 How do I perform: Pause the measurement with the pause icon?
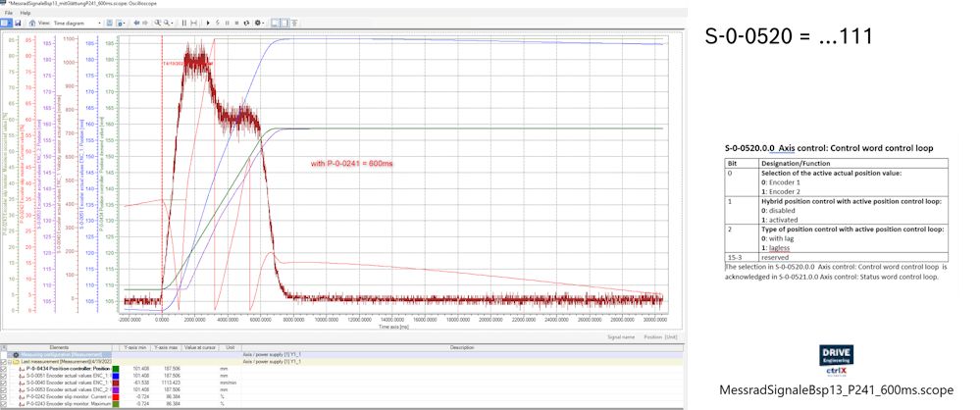227,23
